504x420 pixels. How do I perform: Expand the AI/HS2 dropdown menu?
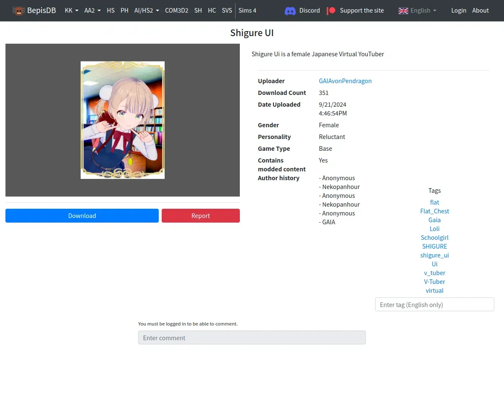pos(147,10)
